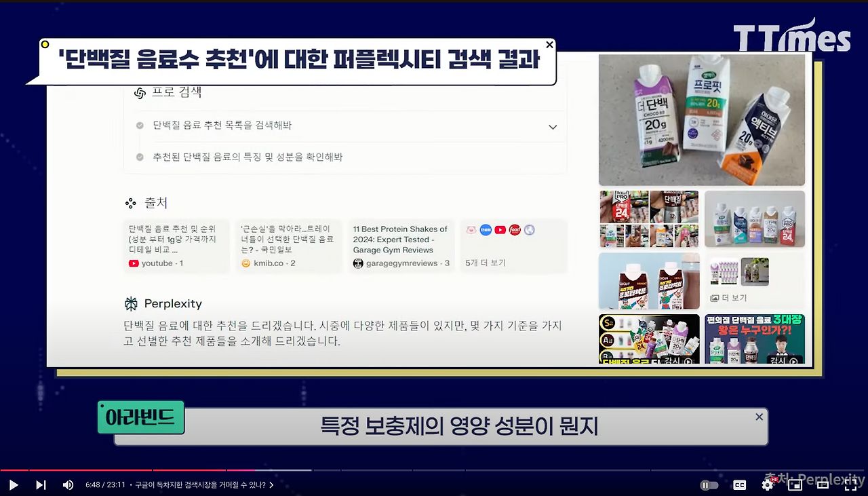Open the garagegymreviews source card
Viewport: 868px width, 496px height.
coord(401,246)
